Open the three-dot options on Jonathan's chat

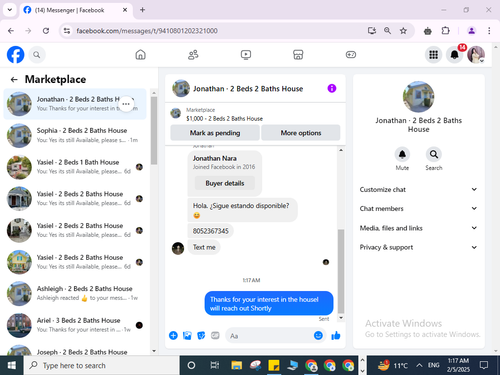point(126,104)
